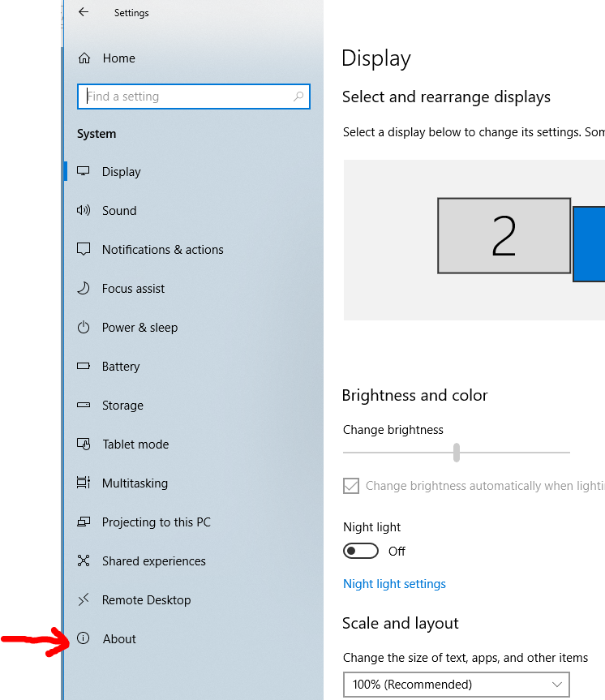Go to Remote Desktop settings

click(x=146, y=600)
